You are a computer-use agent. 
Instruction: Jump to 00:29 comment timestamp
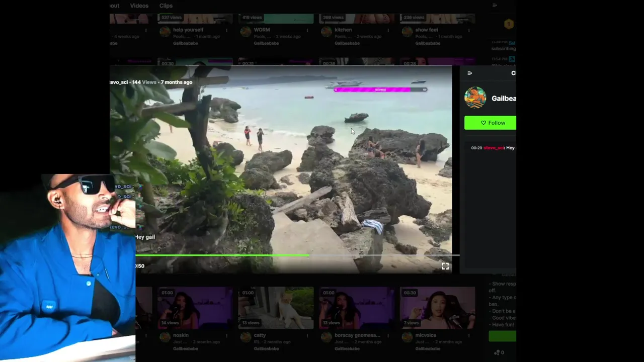coord(476,148)
